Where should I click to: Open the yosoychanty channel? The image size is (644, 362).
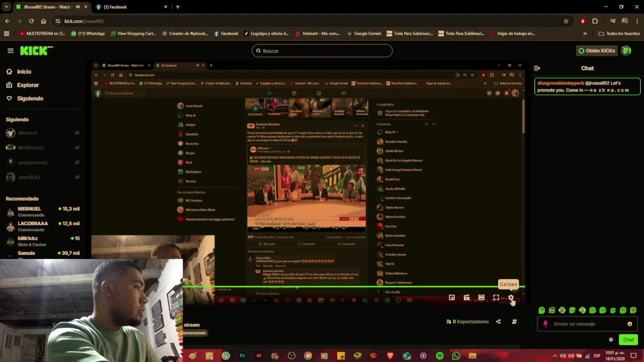pyautogui.click(x=43, y=162)
